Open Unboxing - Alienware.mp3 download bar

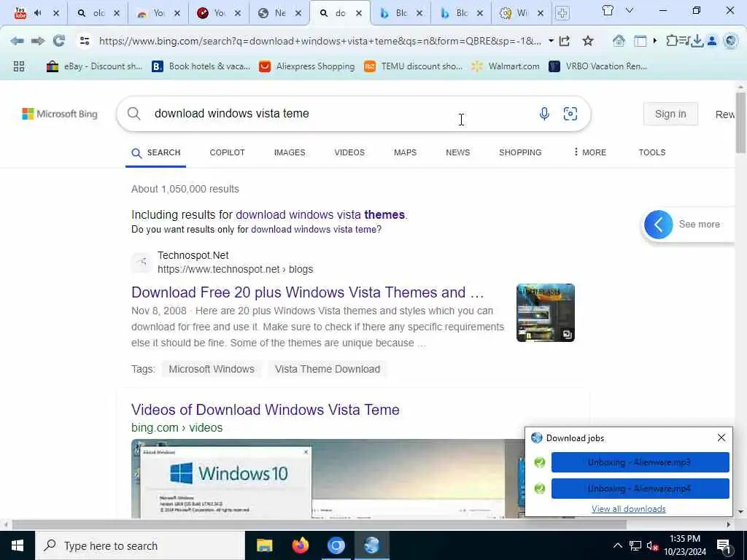(x=640, y=462)
